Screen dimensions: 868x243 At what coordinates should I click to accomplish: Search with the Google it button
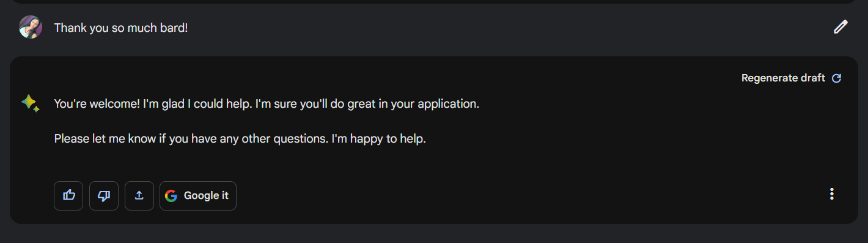[x=198, y=196]
